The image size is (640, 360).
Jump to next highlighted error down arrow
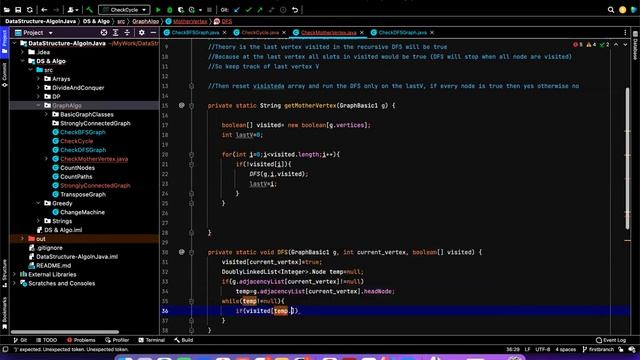pyautogui.click(x=625, y=44)
